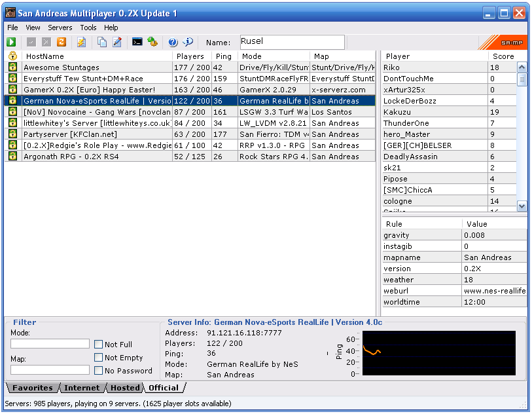The width and height of the screenshot is (532, 414).
Task: Click the About info speech bubble icon
Action: click(x=188, y=42)
